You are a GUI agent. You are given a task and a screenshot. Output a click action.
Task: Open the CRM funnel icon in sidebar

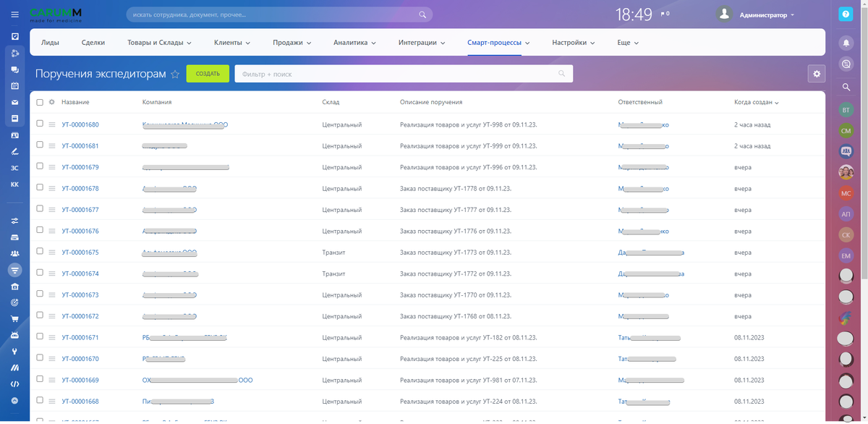coord(14,270)
